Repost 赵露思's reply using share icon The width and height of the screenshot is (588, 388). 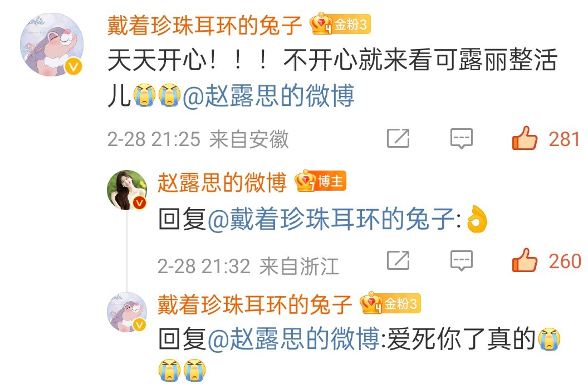point(398,260)
